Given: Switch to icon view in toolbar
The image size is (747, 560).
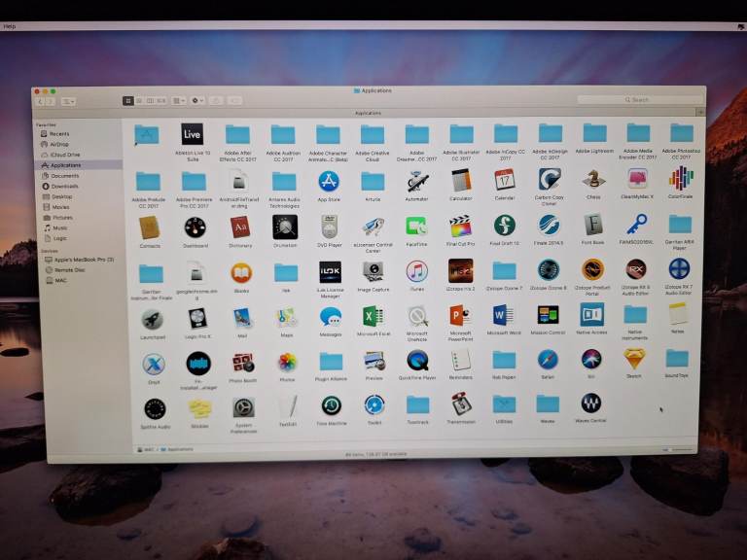Looking at the screenshot, I should 127,100.
